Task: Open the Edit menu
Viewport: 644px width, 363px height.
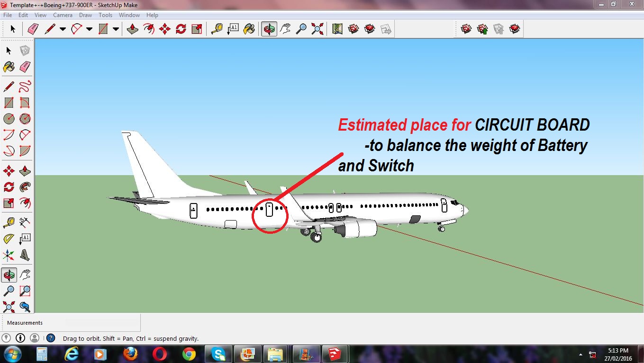Action: pyautogui.click(x=23, y=15)
